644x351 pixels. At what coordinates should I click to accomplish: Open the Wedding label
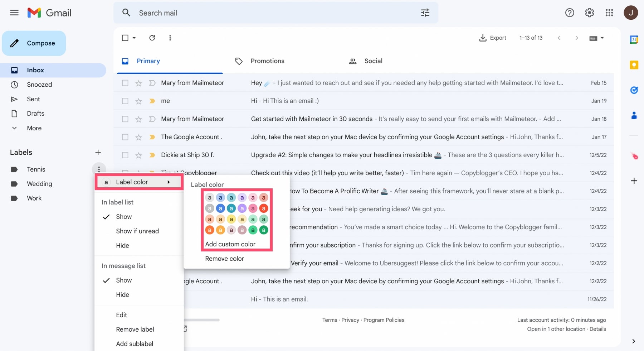pyautogui.click(x=39, y=184)
